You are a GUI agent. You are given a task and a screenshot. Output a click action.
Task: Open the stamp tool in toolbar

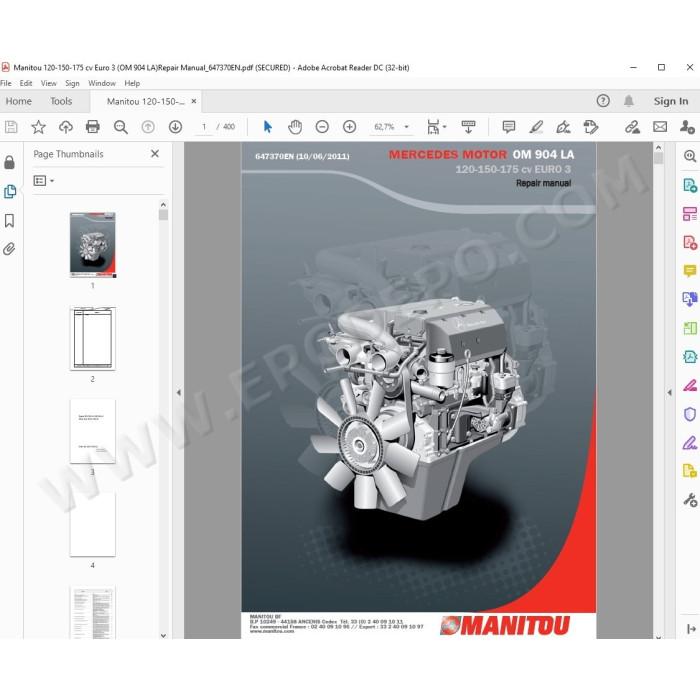tap(591, 127)
